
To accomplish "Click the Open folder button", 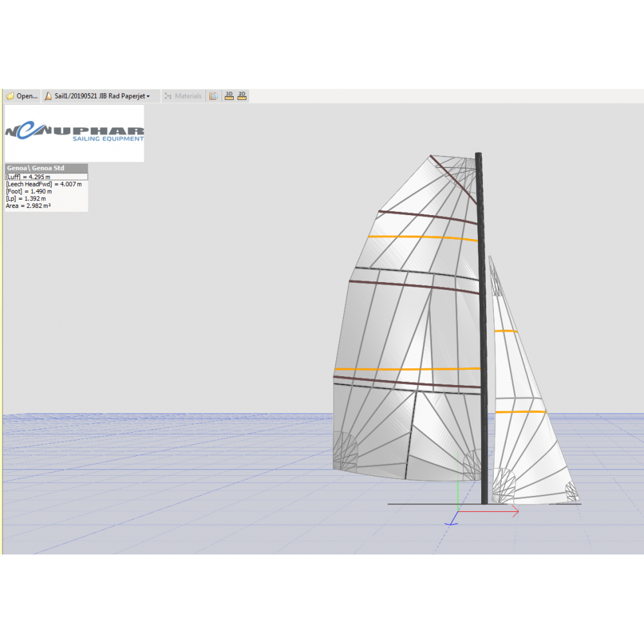I will [21, 96].
